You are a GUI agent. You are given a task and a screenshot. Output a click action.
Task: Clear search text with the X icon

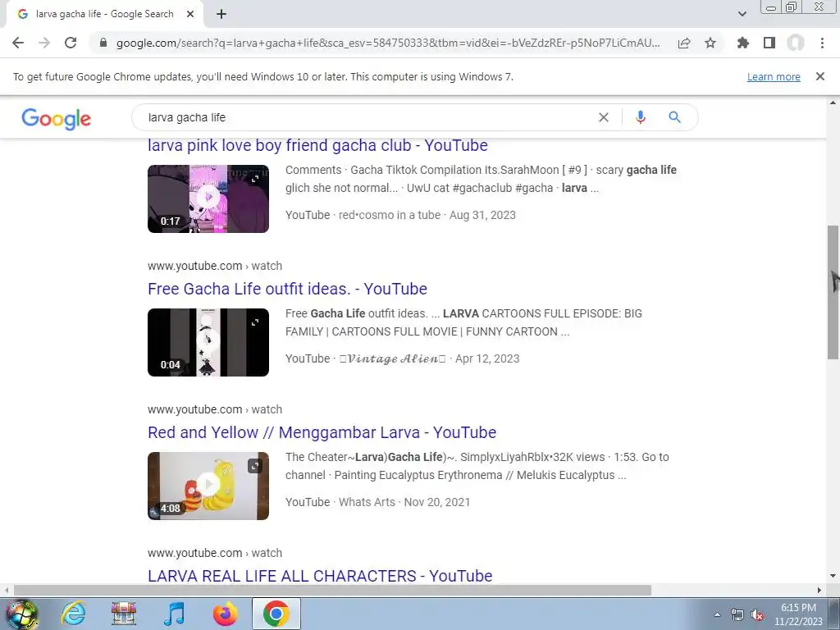[x=603, y=117]
